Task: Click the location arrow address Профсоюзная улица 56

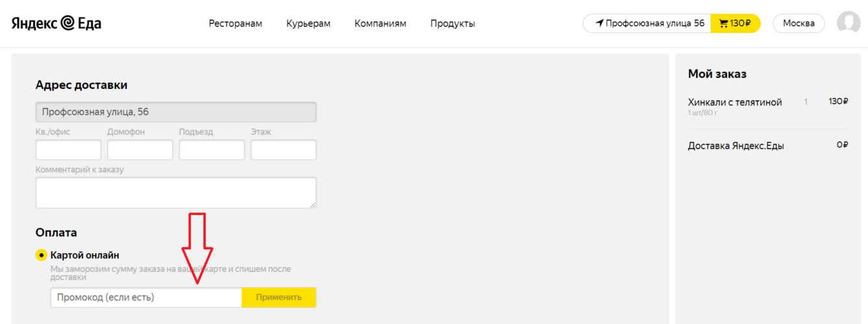Action: [649, 23]
